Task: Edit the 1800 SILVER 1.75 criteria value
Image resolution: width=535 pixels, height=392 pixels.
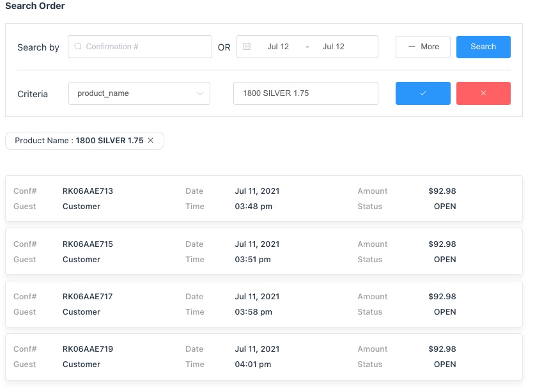Action: [305, 93]
